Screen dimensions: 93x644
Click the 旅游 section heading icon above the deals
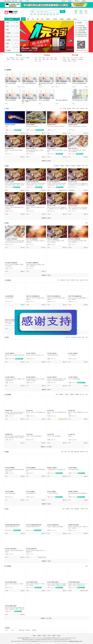click(x=5, y=337)
